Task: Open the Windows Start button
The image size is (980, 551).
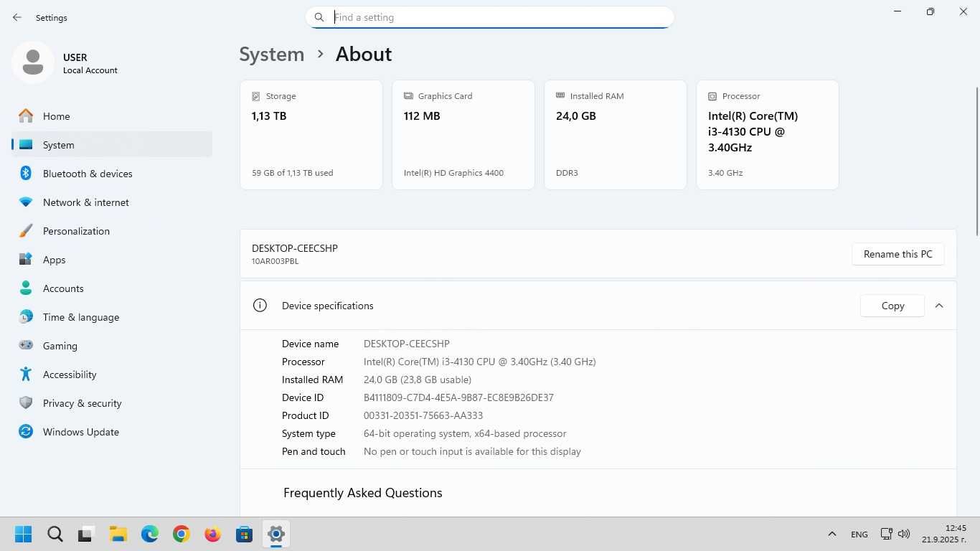Action: [23, 534]
